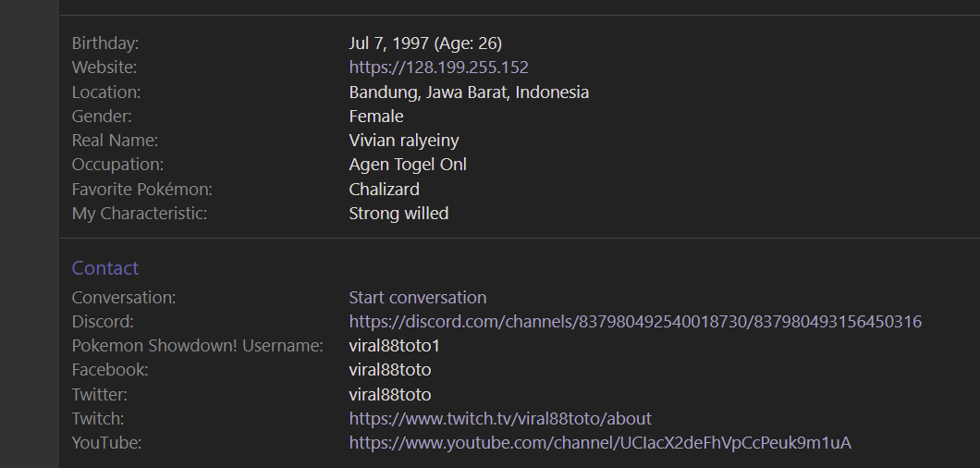
Task: Click the Contact section heading
Action: (105, 268)
